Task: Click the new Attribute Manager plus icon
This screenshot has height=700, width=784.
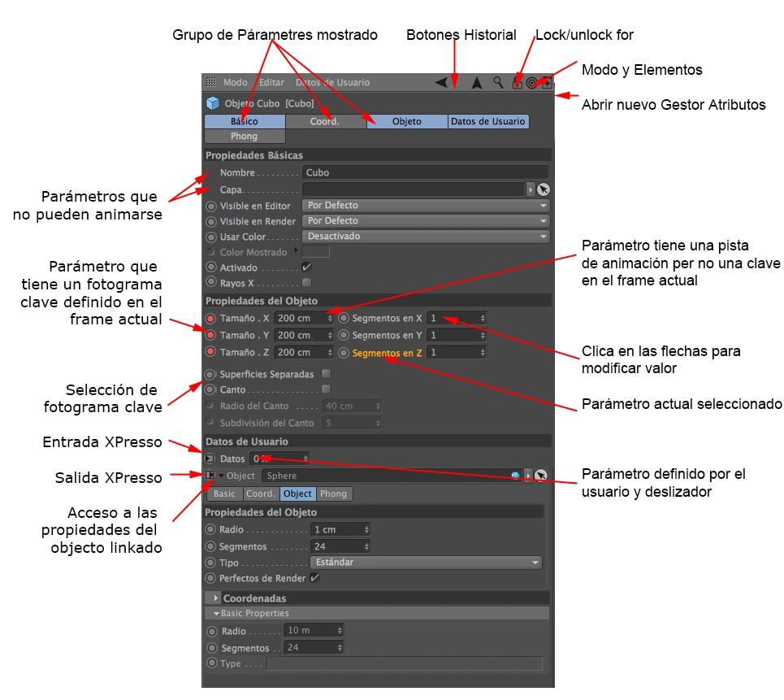Action: pyautogui.click(x=547, y=83)
